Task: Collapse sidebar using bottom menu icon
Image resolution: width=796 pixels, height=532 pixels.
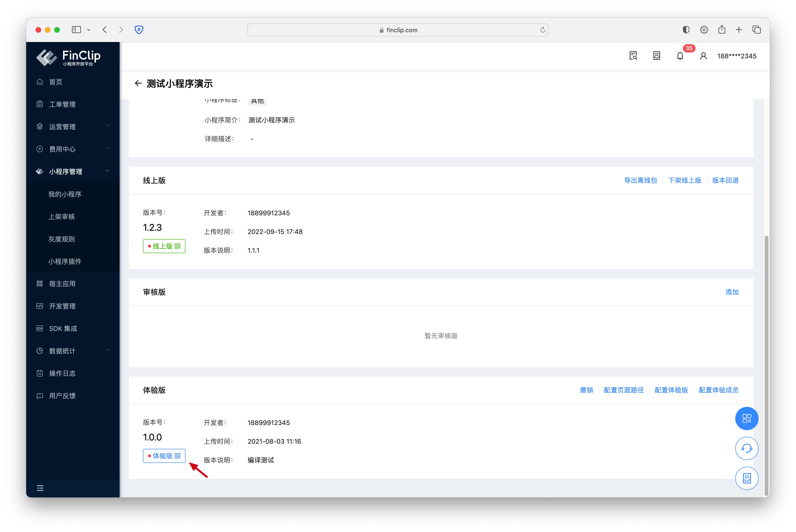Action: [40, 488]
